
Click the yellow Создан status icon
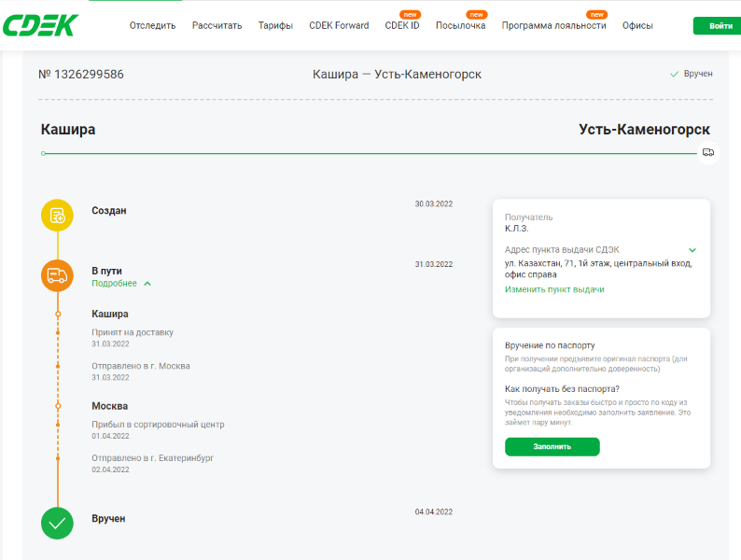pyautogui.click(x=57, y=216)
